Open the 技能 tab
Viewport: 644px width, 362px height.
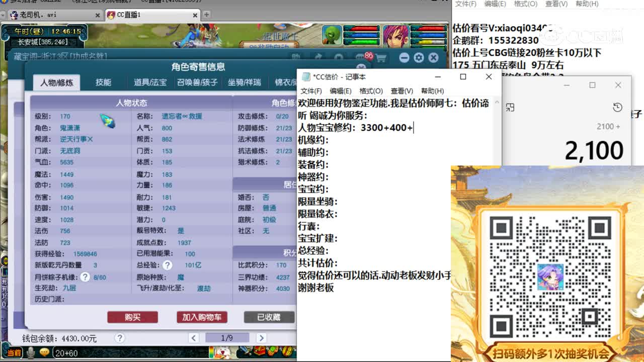[x=104, y=82]
